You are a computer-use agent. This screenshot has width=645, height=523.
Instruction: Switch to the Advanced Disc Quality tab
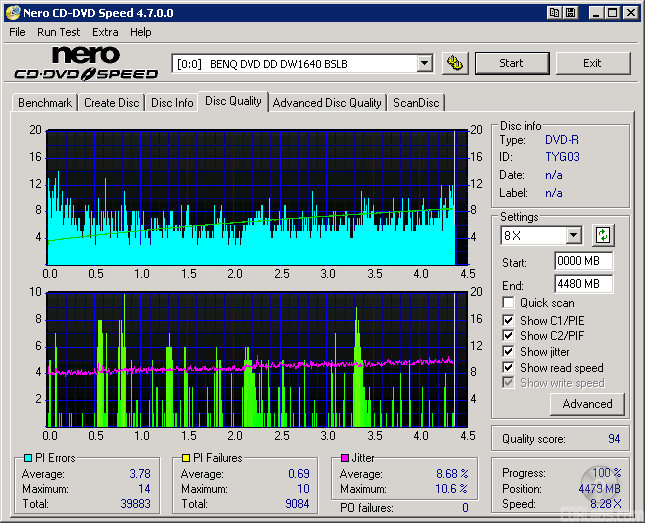pos(327,102)
